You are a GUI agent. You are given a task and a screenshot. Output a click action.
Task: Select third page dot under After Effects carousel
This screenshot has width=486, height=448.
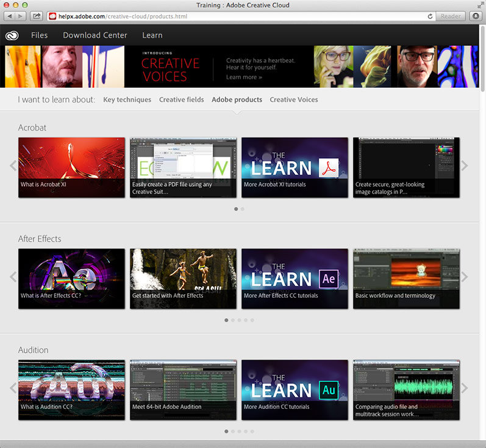coord(239,320)
